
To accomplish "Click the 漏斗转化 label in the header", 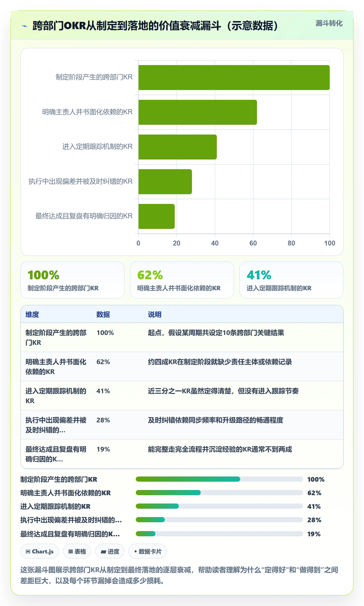I will (329, 23).
